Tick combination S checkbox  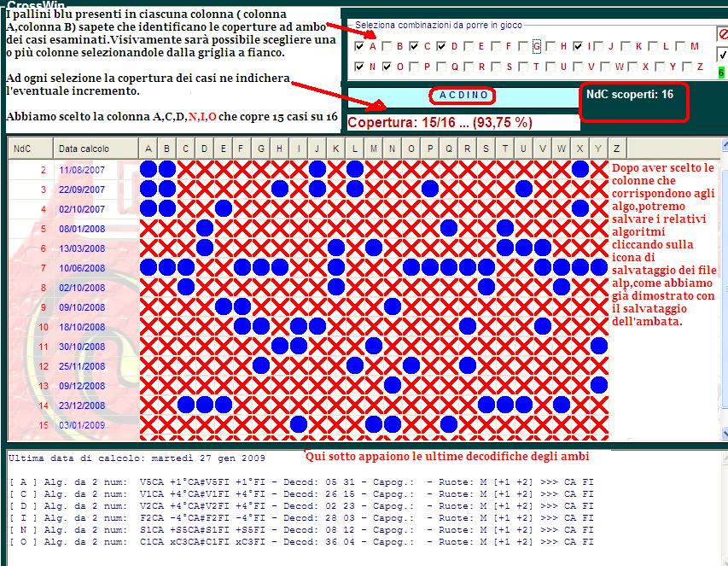pyautogui.click(x=496, y=67)
